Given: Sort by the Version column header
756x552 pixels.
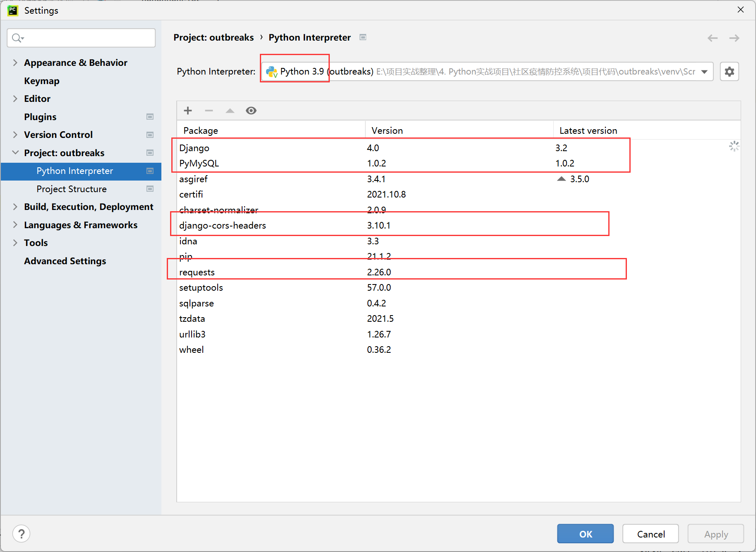Looking at the screenshot, I should [x=459, y=130].
